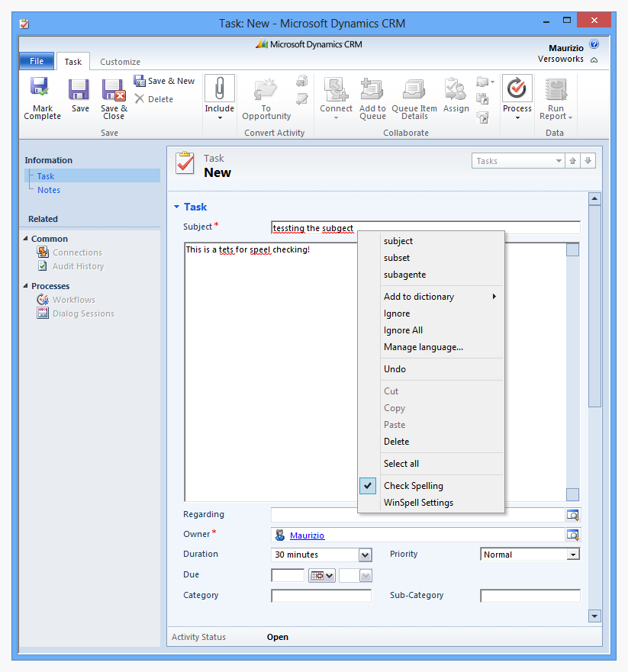The width and height of the screenshot is (628, 672).
Task: Collapse the Common group in sidebar
Action: 26,238
